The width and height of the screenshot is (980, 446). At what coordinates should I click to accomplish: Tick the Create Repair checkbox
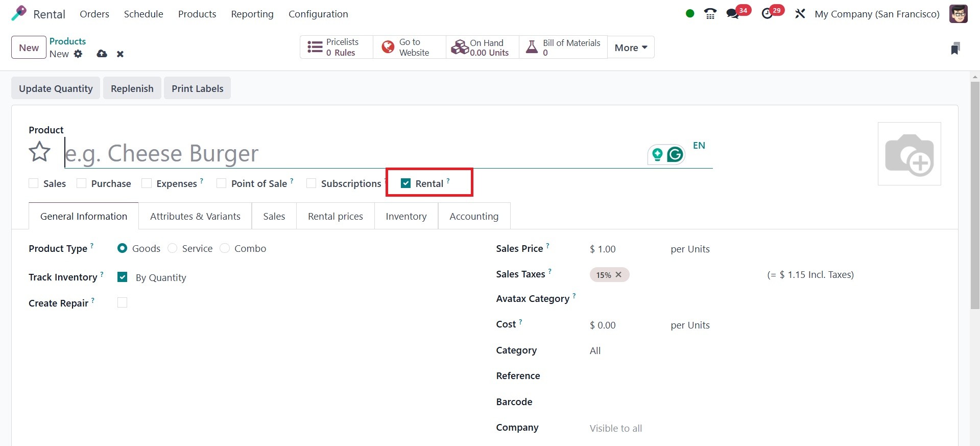pos(122,302)
